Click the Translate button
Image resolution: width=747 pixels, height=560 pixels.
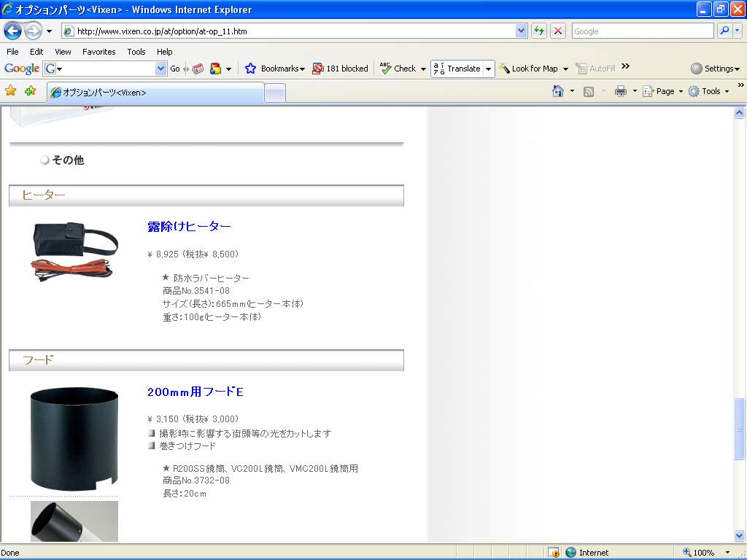click(x=457, y=69)
